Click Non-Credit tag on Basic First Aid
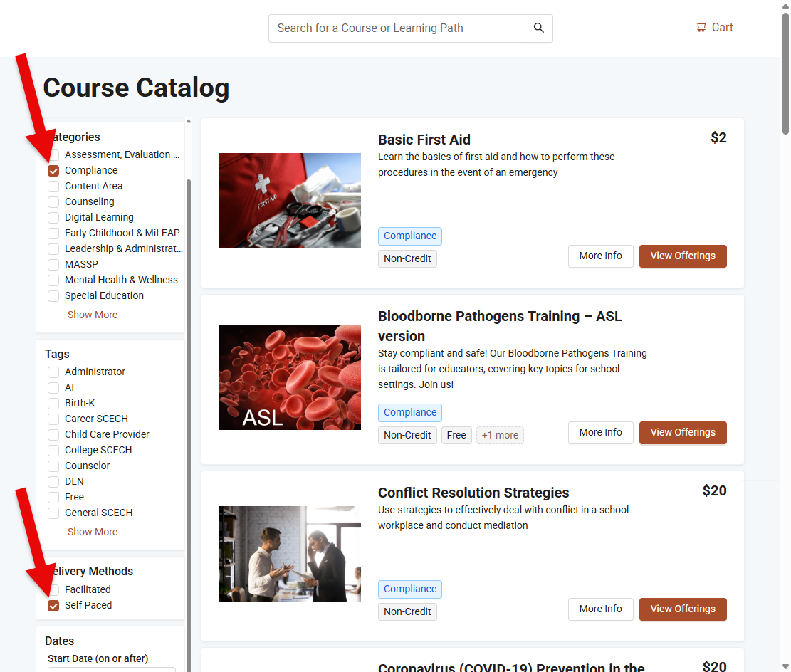The width and height of the screenshot is (791, 672). pyautogui.click(x=407, y=259)
